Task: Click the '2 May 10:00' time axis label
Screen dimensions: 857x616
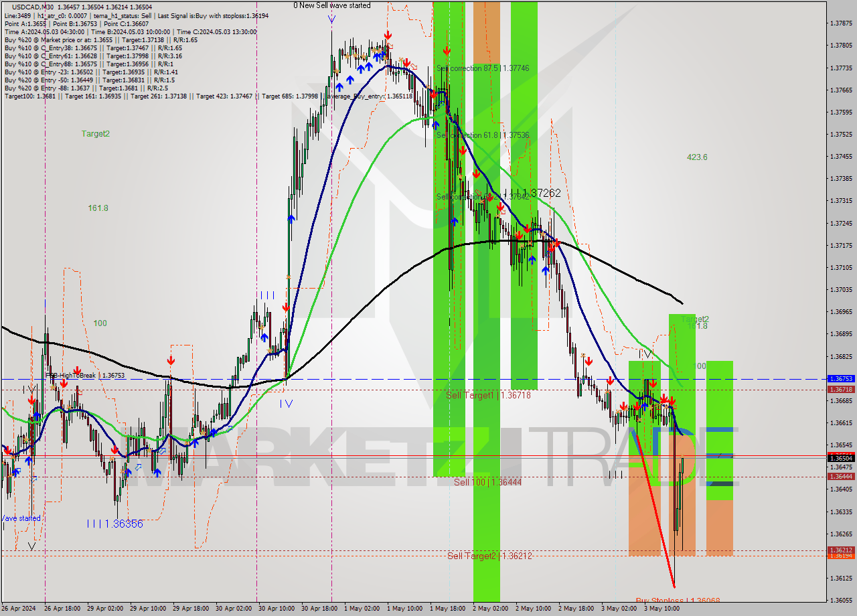Action: point(534,609)
